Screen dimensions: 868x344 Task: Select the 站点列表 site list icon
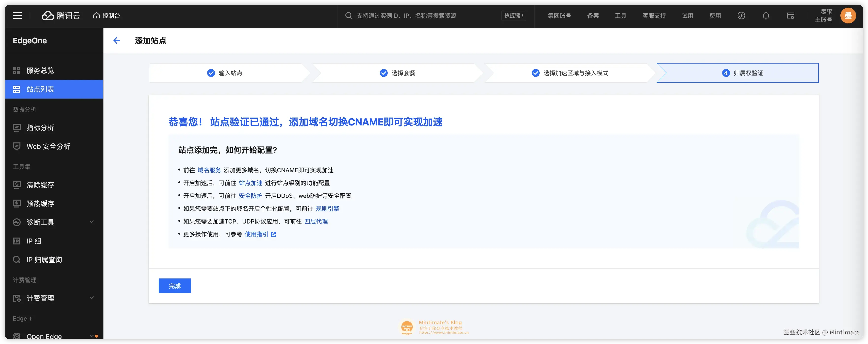point(17,89)
